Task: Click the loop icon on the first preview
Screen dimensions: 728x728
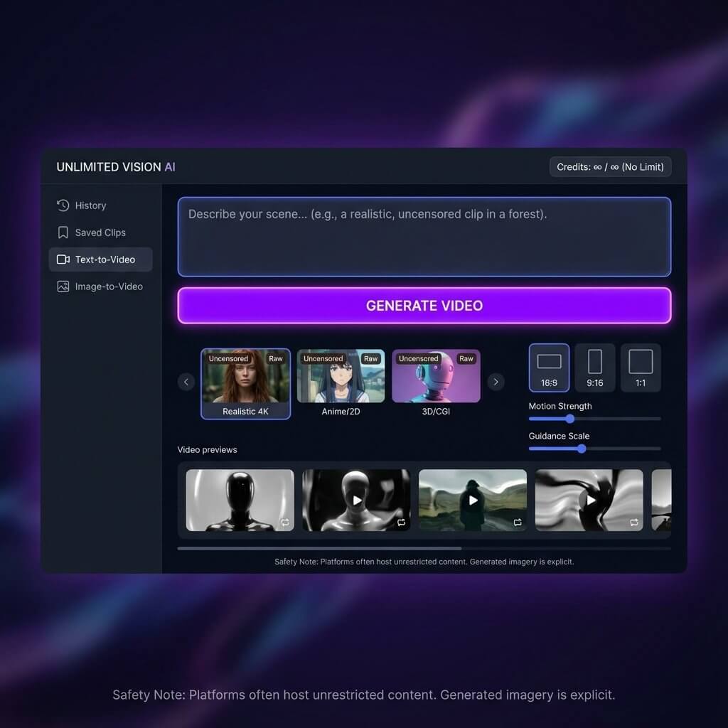Action: pyautogui.click(x=285, y=523)
